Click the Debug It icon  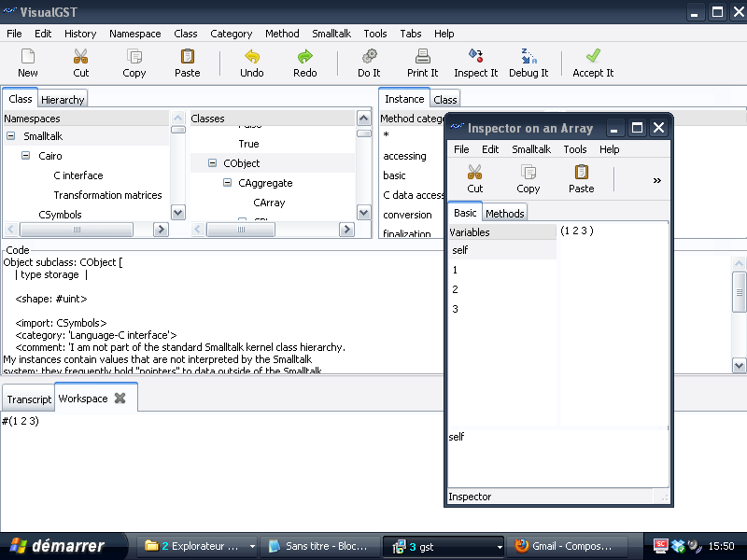coord(529,57)
